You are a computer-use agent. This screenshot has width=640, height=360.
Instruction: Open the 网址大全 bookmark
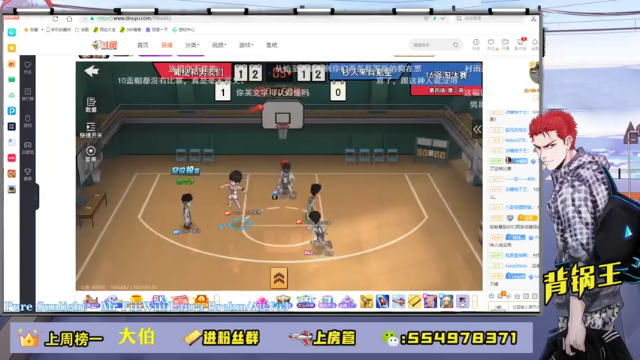(x=104, y=30)
